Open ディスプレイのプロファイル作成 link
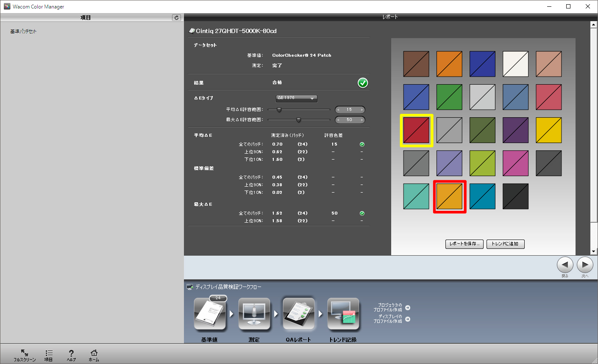 coord(392,319)
